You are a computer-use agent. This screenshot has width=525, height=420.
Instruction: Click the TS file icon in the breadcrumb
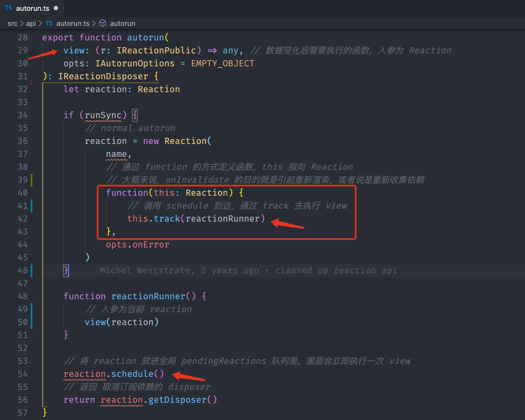point(49,23)
